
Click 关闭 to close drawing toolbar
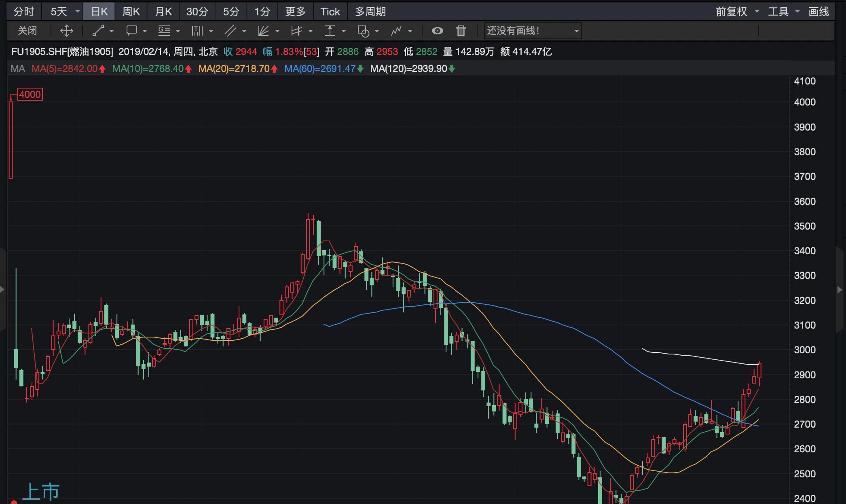tap(27, 31)
